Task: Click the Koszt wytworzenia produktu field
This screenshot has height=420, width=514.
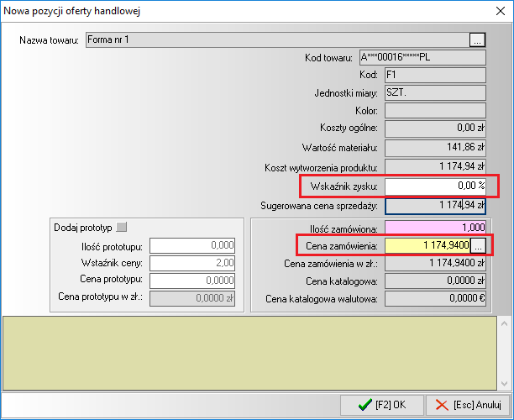Action: click(434, 165)
